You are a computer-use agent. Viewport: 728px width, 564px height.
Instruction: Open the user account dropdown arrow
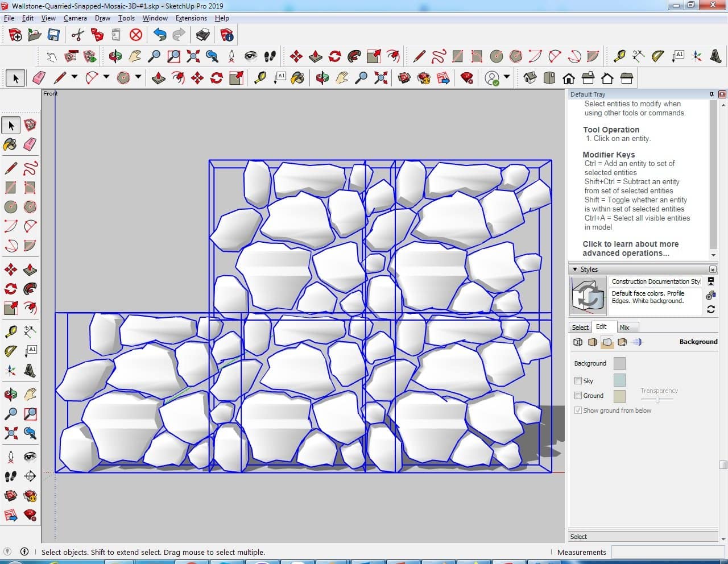click(507, 77)
